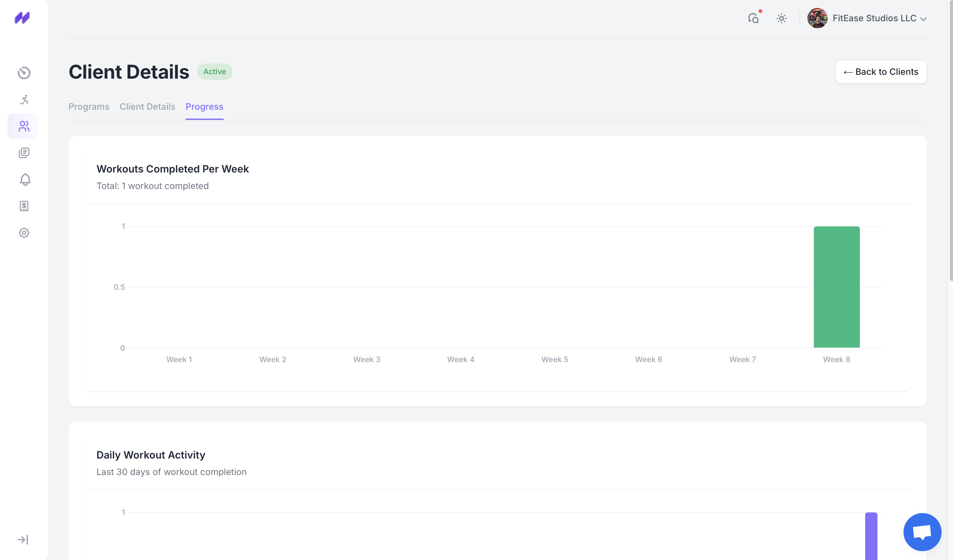Select the Progress tab
The image size is (953, 560).
[204, 107]
